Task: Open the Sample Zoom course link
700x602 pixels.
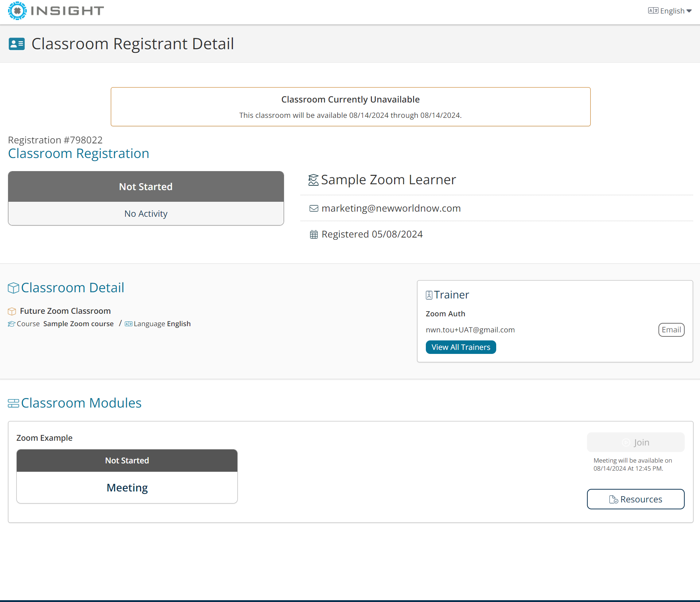Action: pyautogui.click(x=78, y=324)
